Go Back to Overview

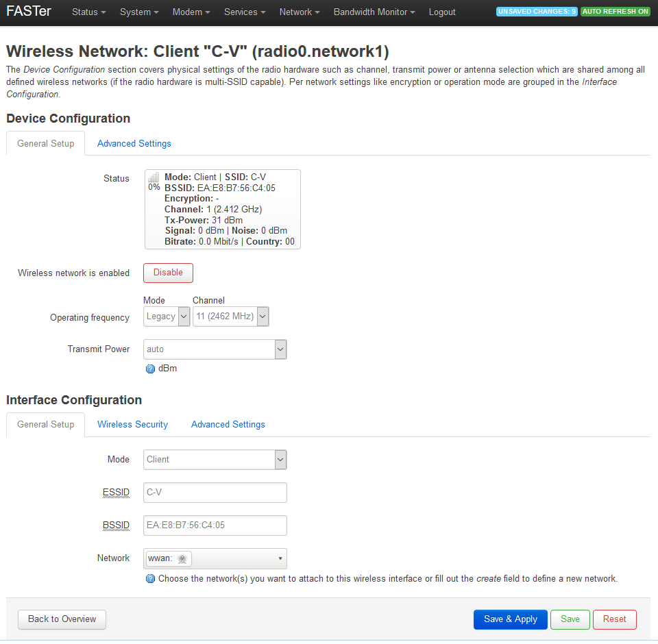[x=62, y=619]
